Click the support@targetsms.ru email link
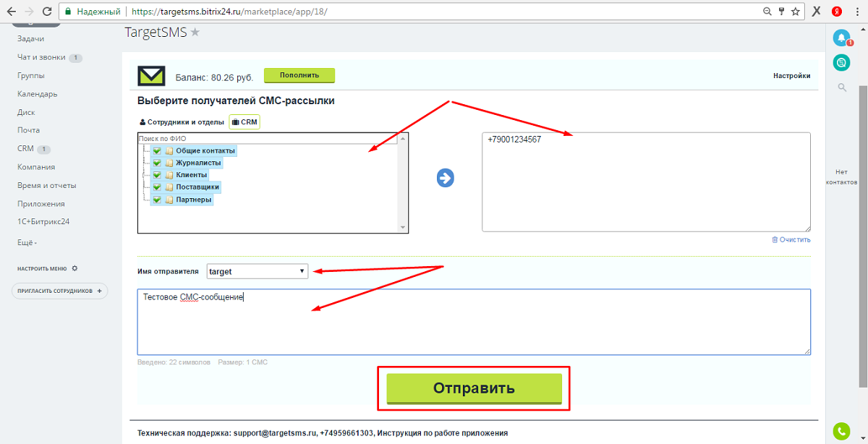Image resolution: width=868 pixels, height=444 pixels. coord(273,432)
